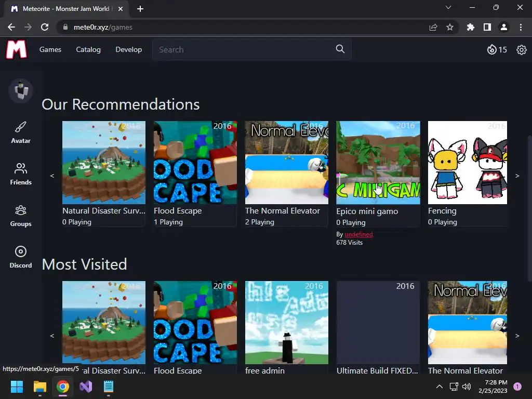Open the Develop nav item
This screenshot has width=532, height=399.
pos(129,49)
